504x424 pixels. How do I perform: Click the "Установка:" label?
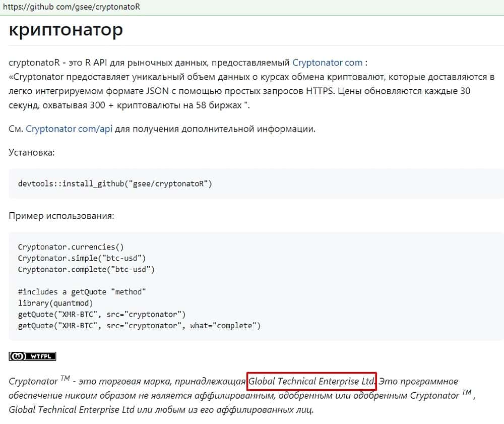pyautogui.click(x=32, y=152)
